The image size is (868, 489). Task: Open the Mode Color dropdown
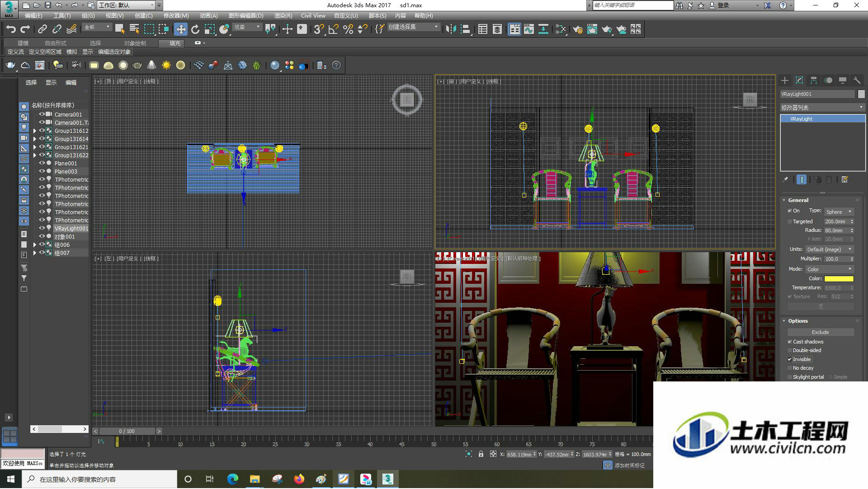[829, 269]
